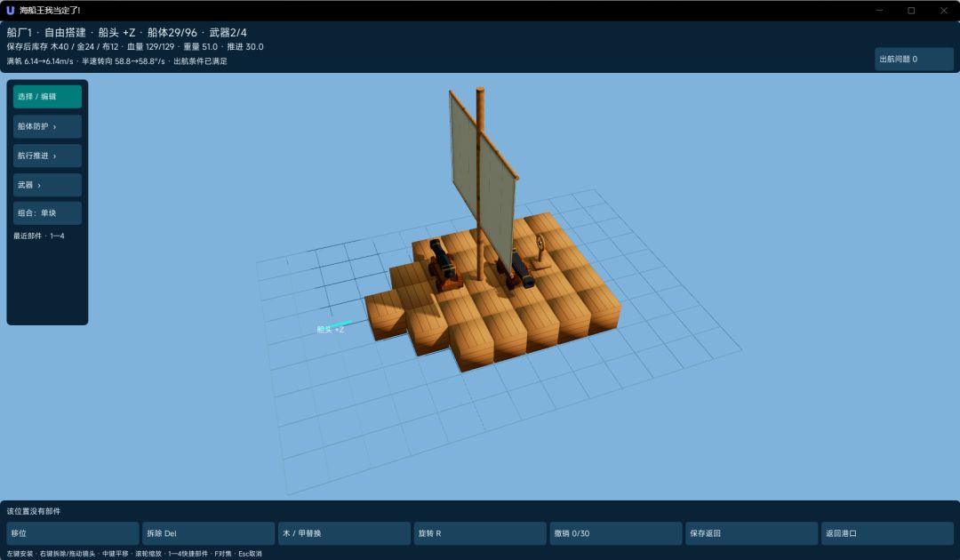Expand the 船体防护 category
This screenshot has height=560, width=960.
point(47,127)
